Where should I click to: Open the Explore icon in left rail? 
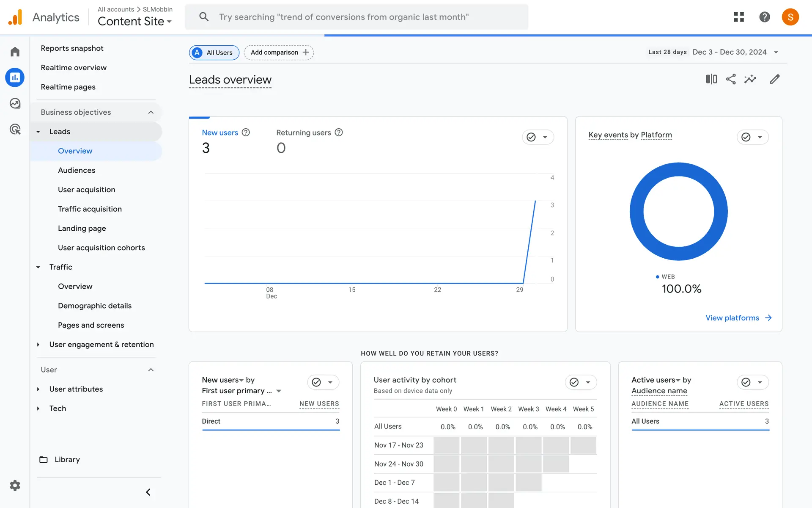tap(15, 103)
